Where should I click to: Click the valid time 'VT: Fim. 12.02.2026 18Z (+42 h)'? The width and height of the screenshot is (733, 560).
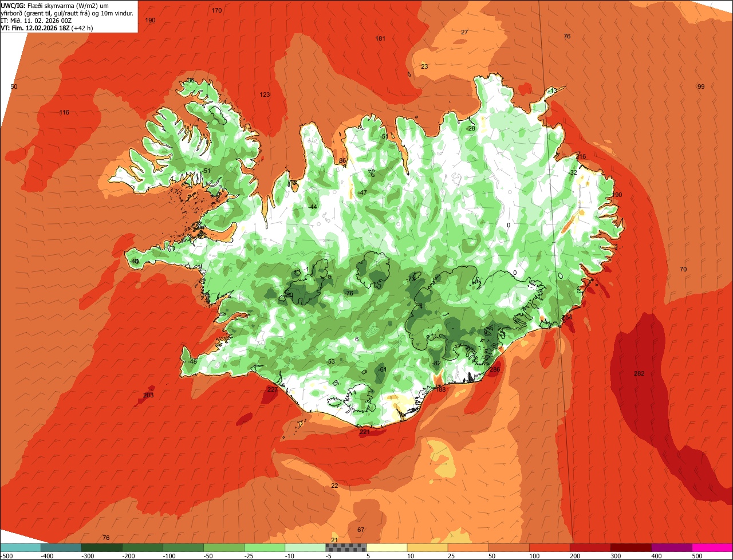48,28
